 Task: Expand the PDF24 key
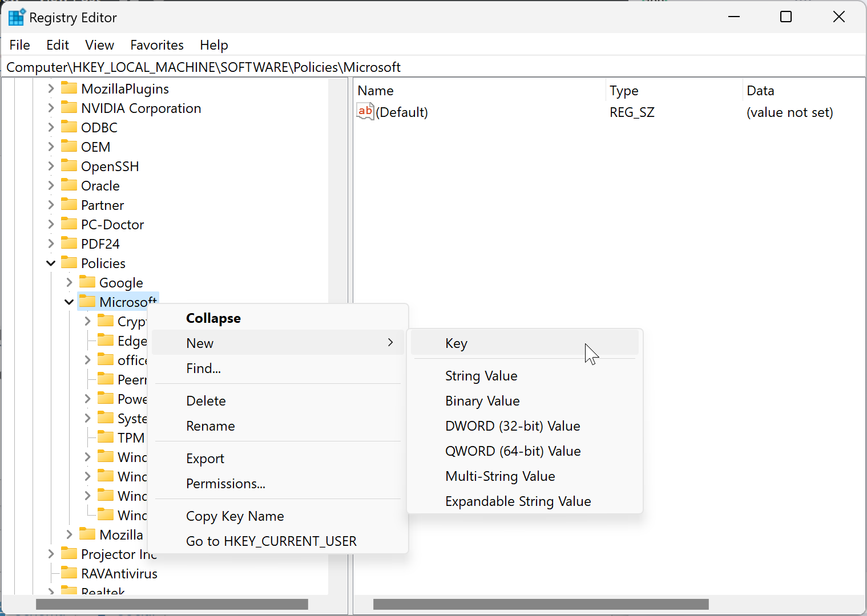[51, 244]
